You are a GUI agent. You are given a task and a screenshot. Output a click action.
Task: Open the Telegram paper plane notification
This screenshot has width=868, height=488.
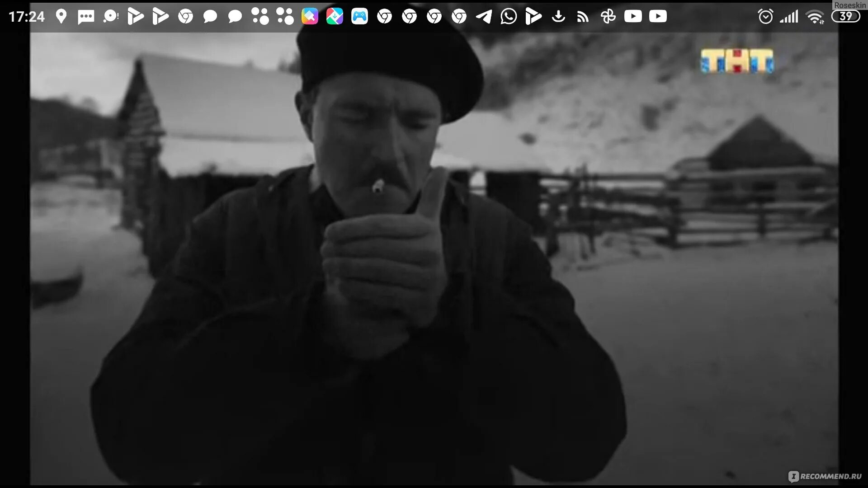(484, 17)
